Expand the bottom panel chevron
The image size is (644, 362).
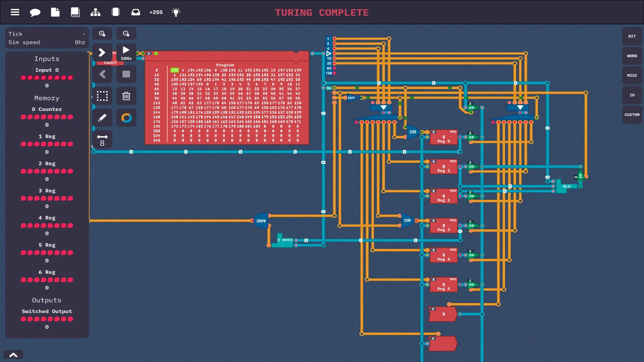(13, 355)
